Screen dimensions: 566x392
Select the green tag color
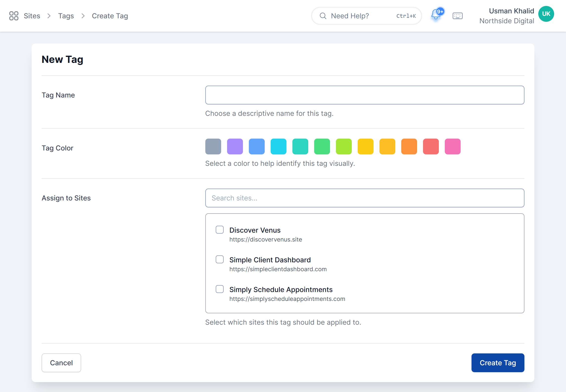[322, 147]
